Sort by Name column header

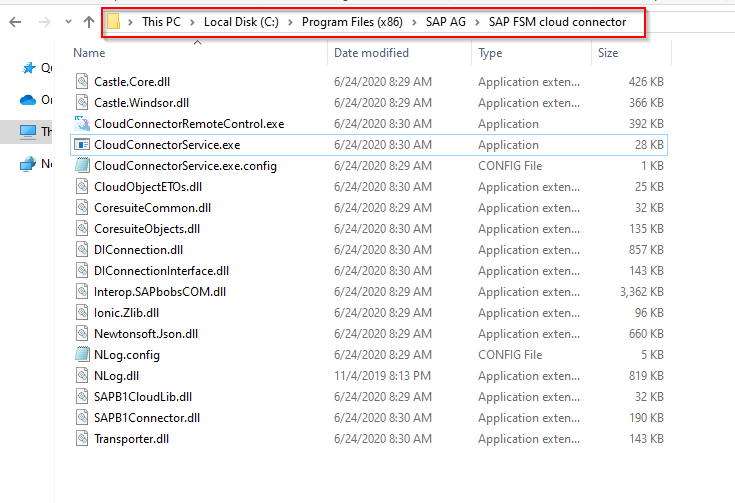89,53
